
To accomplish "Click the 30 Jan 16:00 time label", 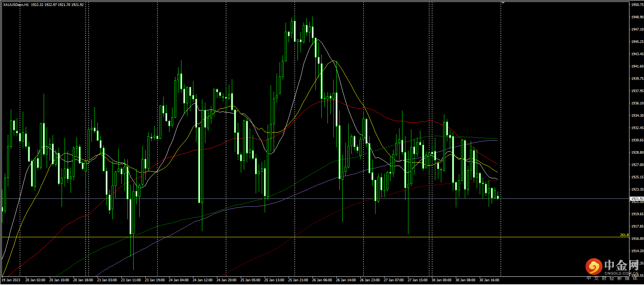I will click(x=489, y=280).
